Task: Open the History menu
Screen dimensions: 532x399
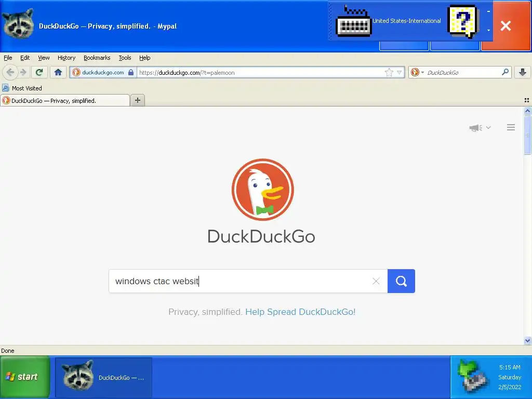Action: pos(66,58)
